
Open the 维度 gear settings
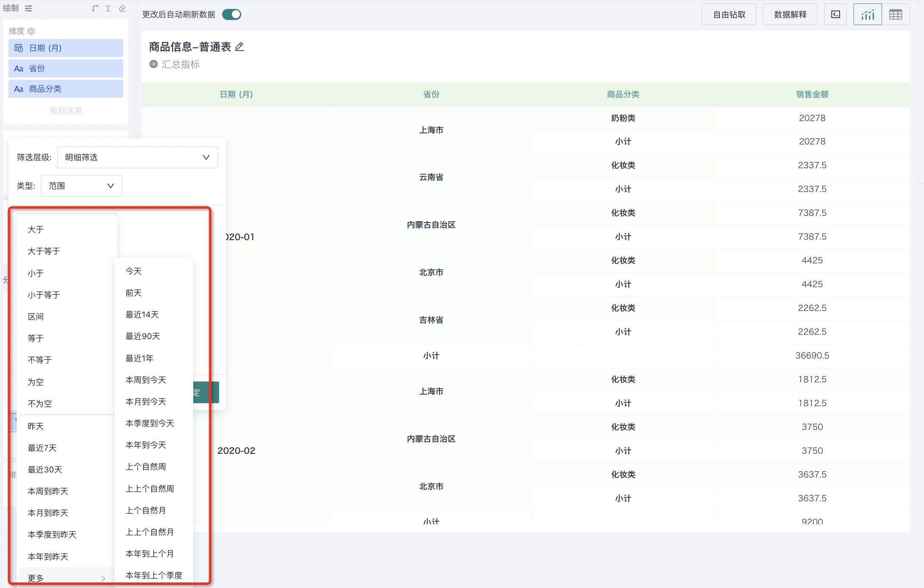point(31,31)
